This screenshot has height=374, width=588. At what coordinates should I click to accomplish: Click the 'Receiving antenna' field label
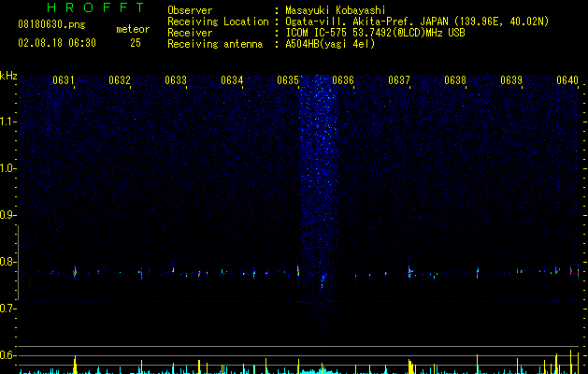(x=215, y=44)
